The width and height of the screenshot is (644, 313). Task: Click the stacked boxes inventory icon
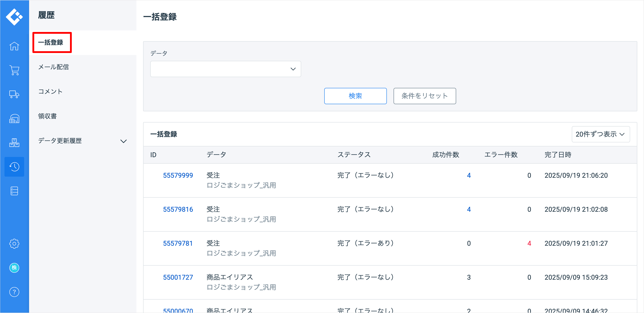click(14, 142)
